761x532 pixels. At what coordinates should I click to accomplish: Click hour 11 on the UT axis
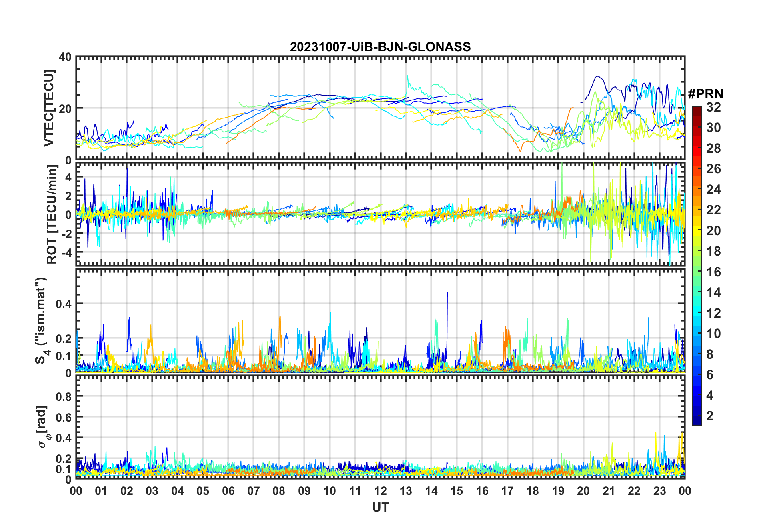(x=355, y=491)
